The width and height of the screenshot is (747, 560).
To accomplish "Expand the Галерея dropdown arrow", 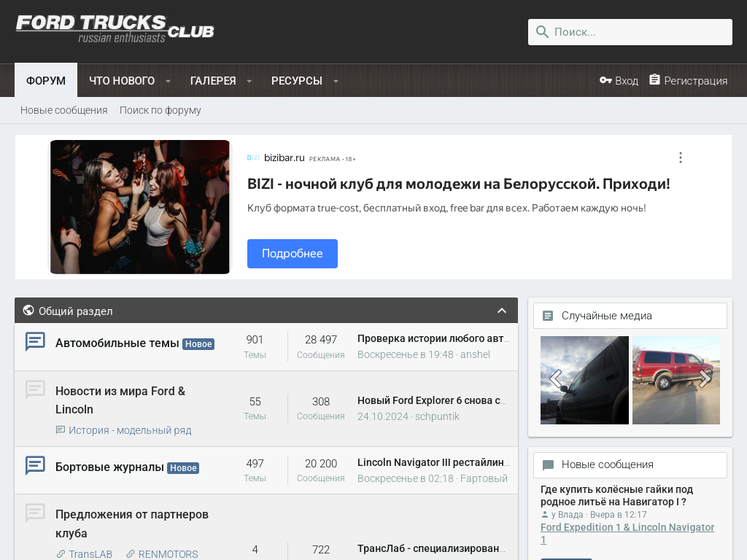I will [249, 81].
